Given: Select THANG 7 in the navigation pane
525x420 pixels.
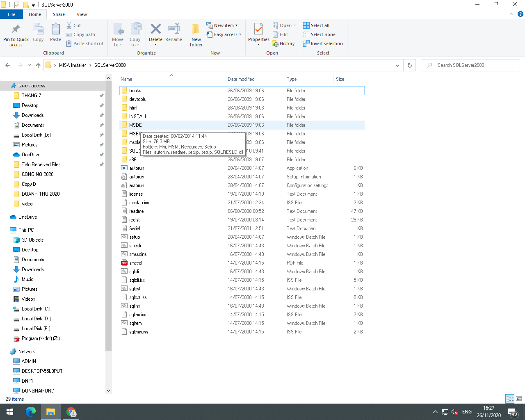Looking at the screenshot, I should coord(31,96).
